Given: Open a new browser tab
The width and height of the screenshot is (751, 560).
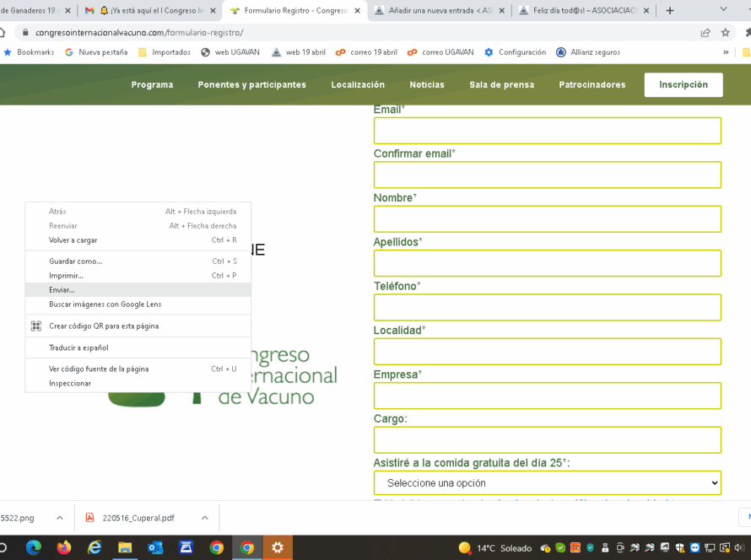Looking at the screenshot, I should point(670,11).
